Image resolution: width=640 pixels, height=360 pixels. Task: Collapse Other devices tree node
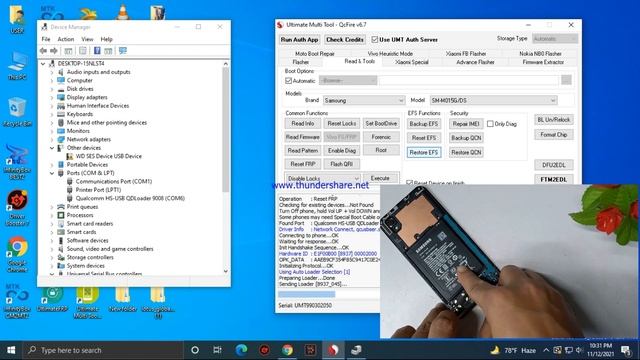(52, 148)
